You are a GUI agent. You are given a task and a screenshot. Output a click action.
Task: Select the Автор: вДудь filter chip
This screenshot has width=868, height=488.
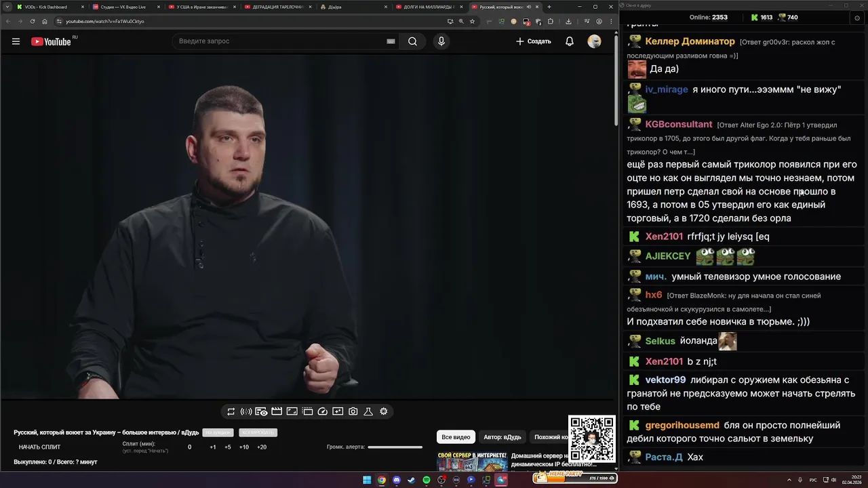click(502, 437)
